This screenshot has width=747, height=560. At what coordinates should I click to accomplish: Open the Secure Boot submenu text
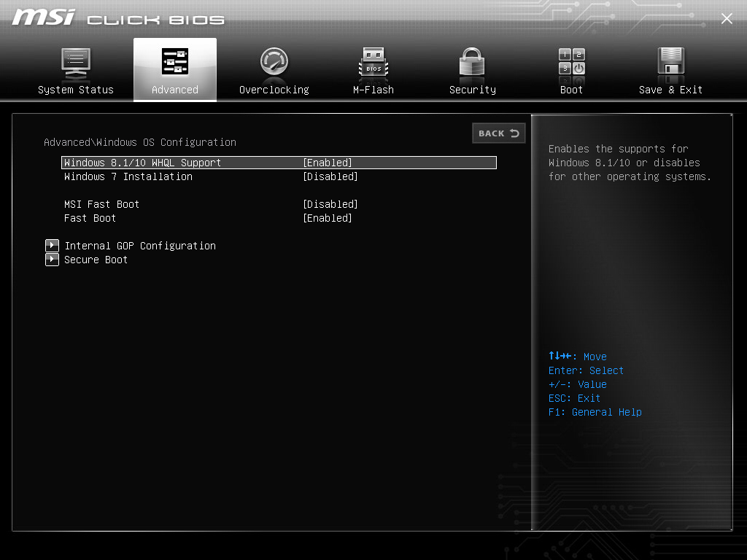pyautogui.click(x=96, y=260)
